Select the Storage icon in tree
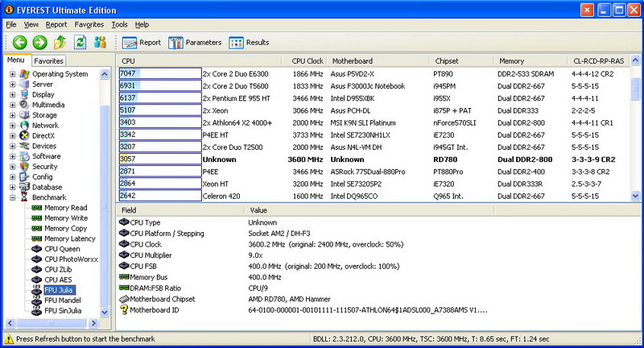 click(x=25, y=115)
